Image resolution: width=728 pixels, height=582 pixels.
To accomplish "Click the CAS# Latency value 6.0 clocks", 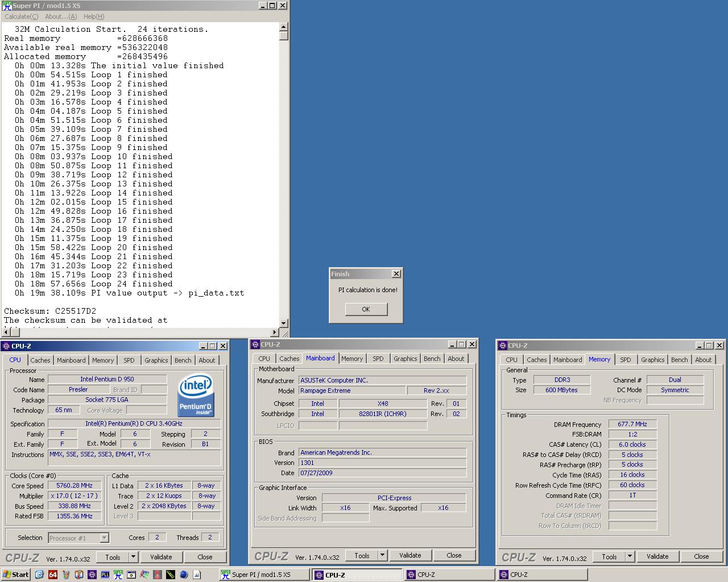I will pyautogui.click(x=632, y=444).
